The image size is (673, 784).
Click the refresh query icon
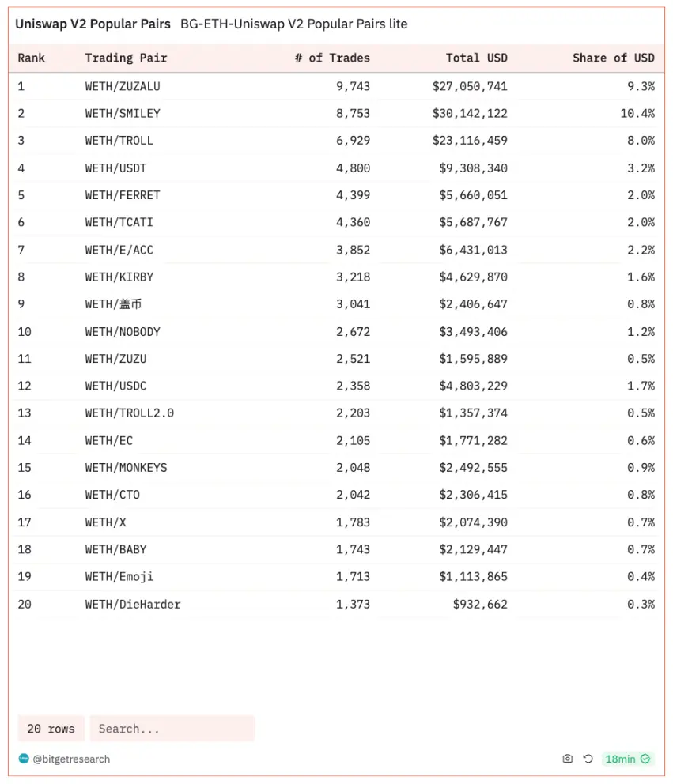point(588,759)
